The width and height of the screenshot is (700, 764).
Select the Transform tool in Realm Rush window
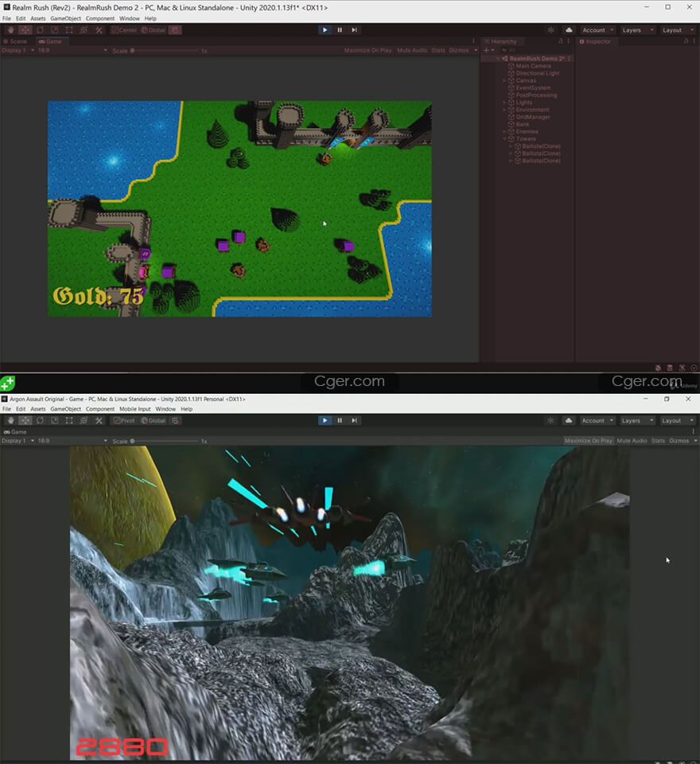coord(84,30)
